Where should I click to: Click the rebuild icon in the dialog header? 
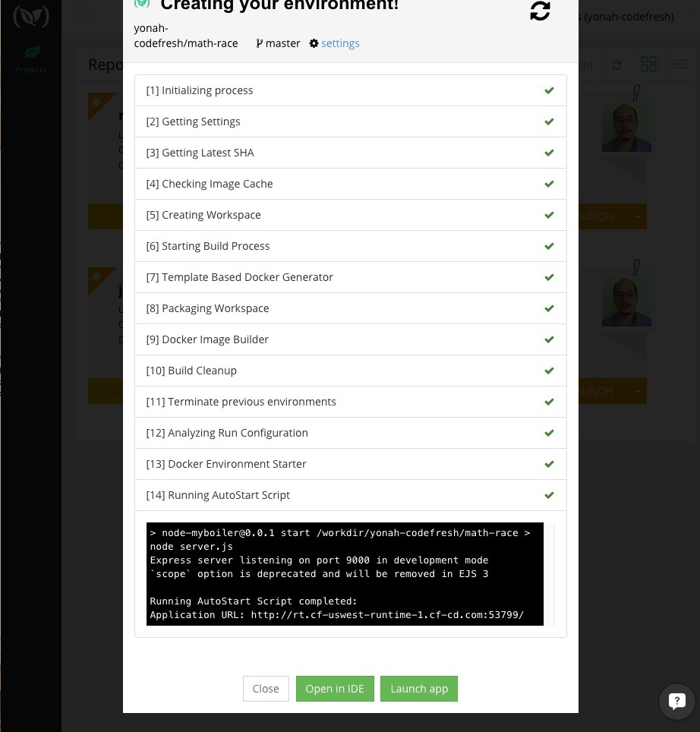(x=540, y=12)
